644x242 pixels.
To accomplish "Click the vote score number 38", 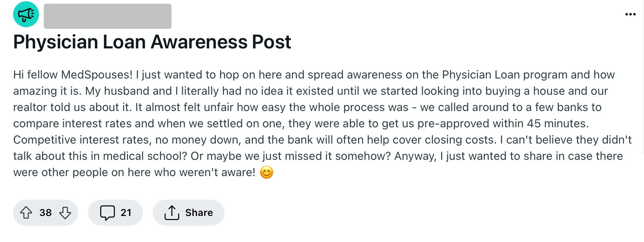I will (x=46, y=213).
